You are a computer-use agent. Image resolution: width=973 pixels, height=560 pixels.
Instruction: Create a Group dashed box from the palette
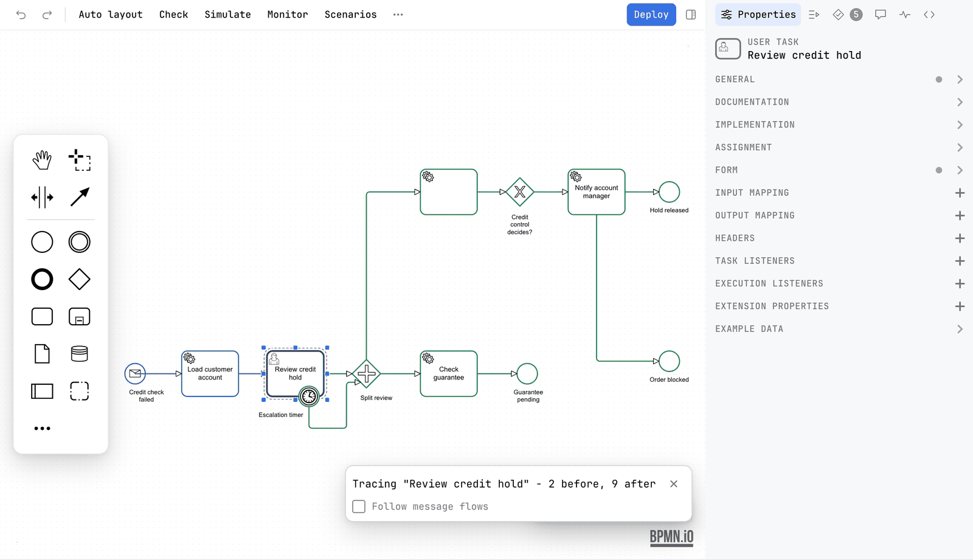click(x=80, y=391)
